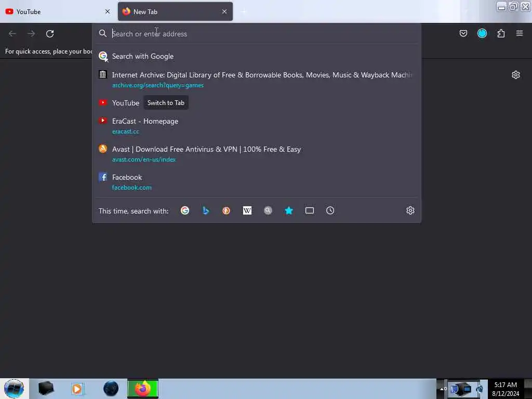The width and height of the screenshot is (532, 399).
Task: Open the Internet Archive suggestion
Action: (x=257, y=79)
